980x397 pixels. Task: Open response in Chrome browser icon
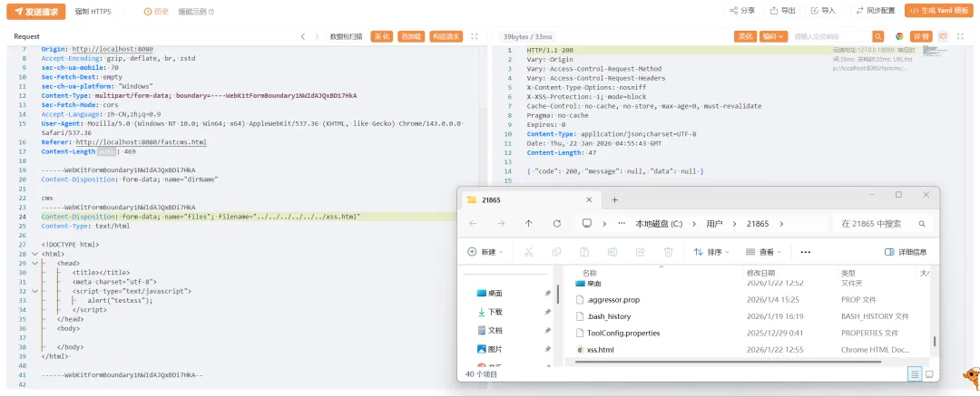899,36
